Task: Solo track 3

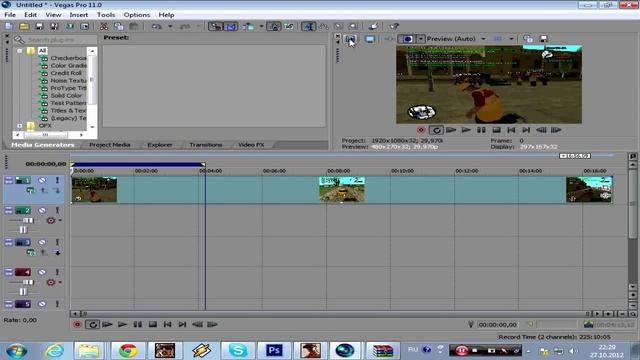Action: pyautogui.click(x=57, y=242)
